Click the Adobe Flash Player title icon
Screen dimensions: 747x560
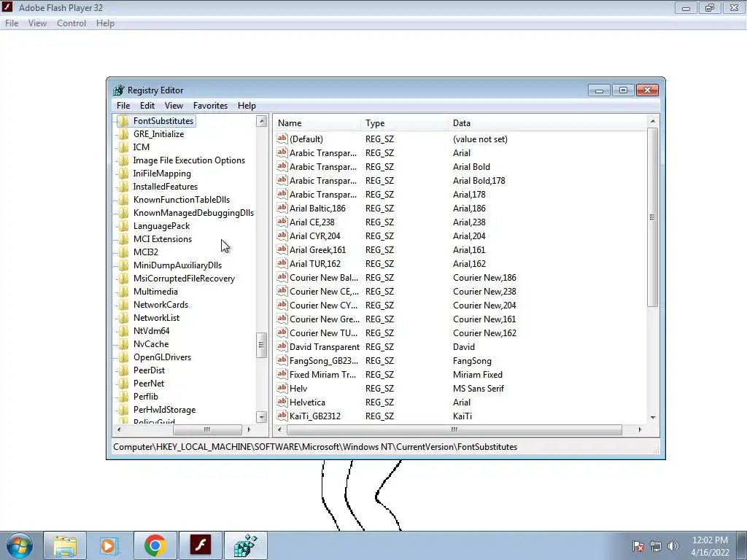[x=7, y=7]
